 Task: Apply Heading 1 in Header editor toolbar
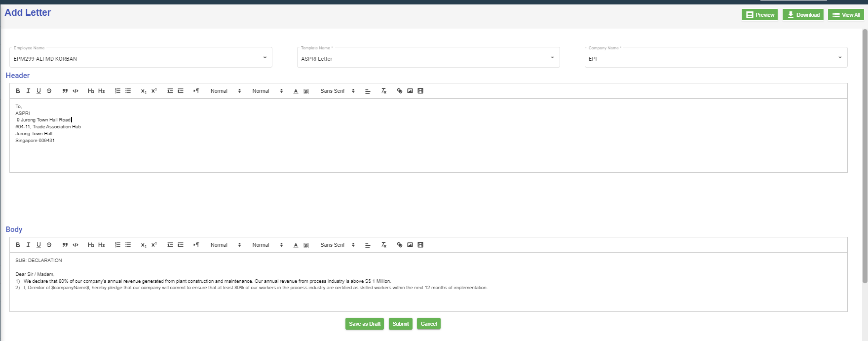91,91
